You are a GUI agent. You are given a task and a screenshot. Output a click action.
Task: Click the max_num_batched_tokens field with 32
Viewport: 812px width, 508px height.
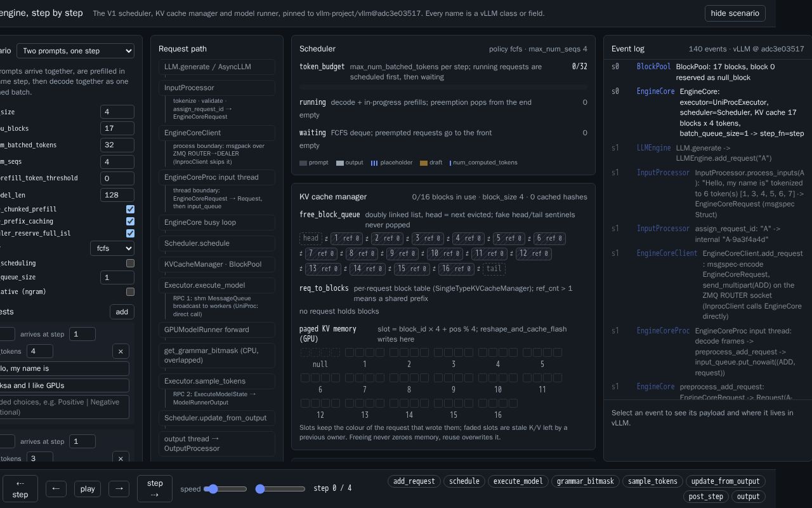[x=117, y=145]
